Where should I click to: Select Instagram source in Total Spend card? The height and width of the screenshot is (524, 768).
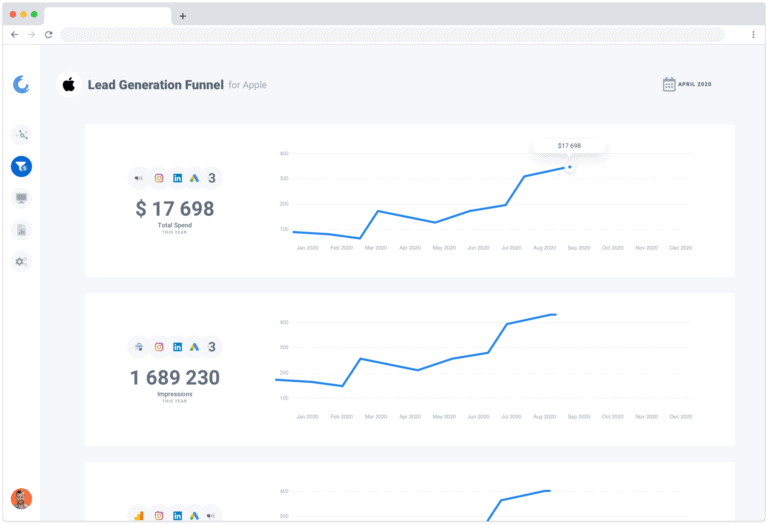158,179
